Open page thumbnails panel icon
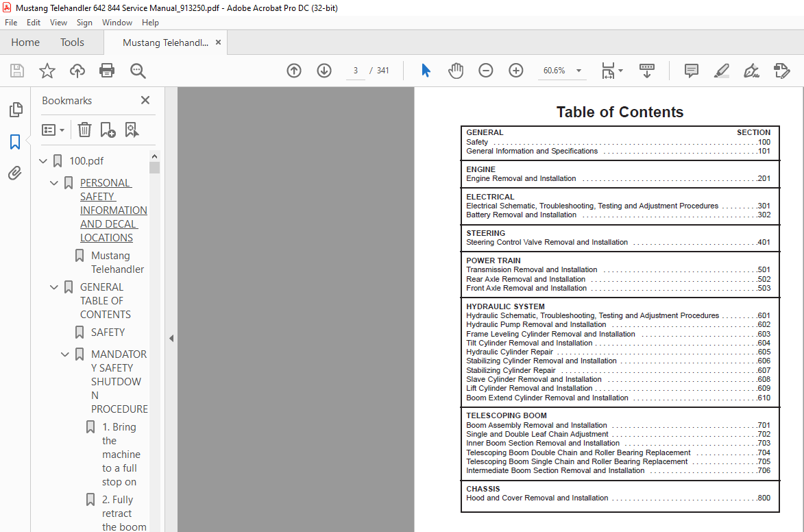Viewport: 804px width, 532px height. [16, 109]
